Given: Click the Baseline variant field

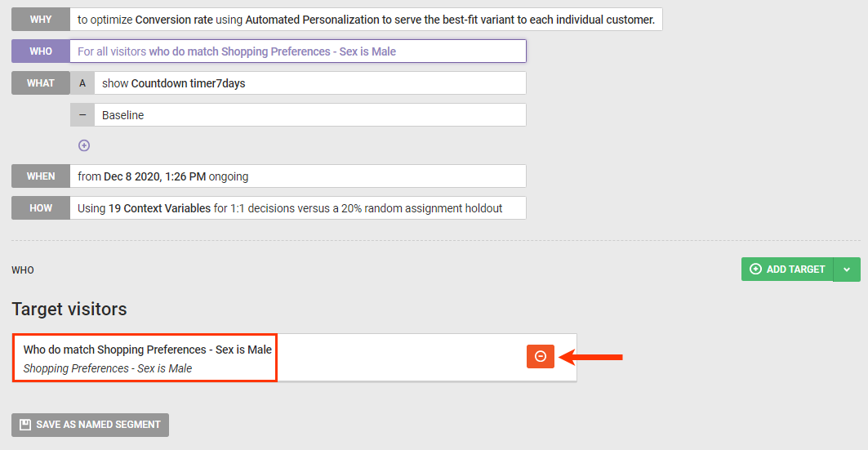Looking at the screenshot, I should pyautogui.click(x=310, y=115).
